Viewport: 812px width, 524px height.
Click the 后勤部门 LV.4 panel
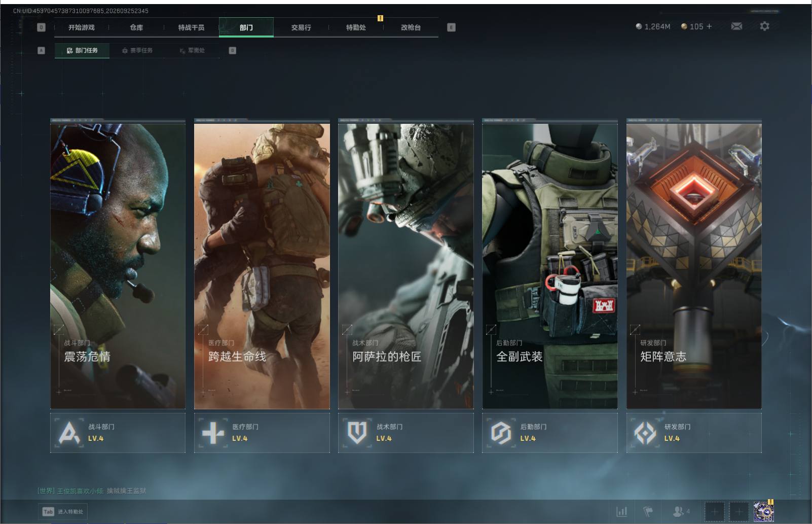click(550, 433)
